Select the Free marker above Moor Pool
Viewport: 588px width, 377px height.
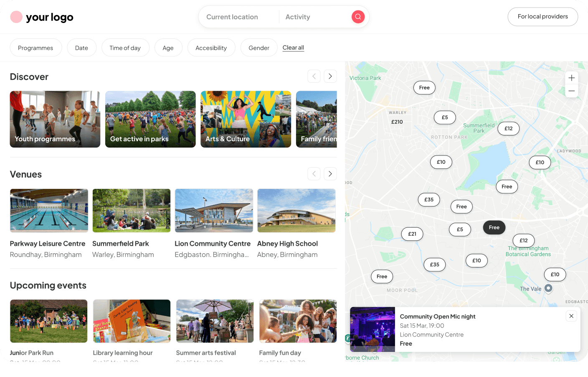[382, 277]
